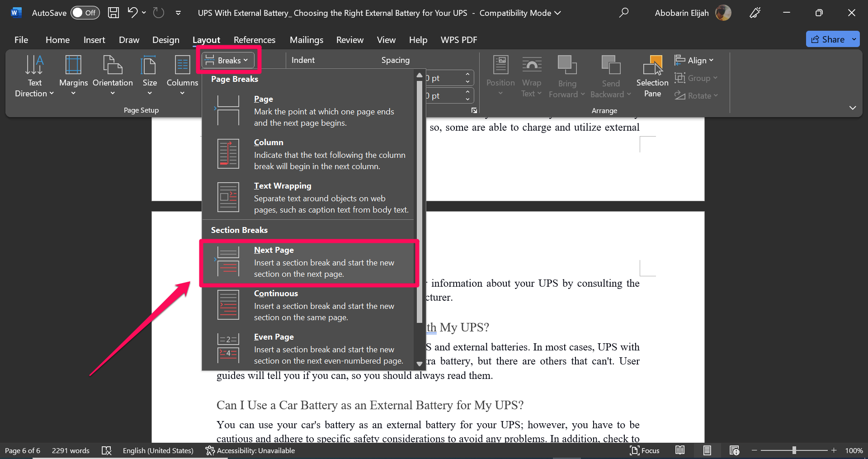Switch to Web Layout view
This screenshot has height=459, width=868.
[734, 450]
